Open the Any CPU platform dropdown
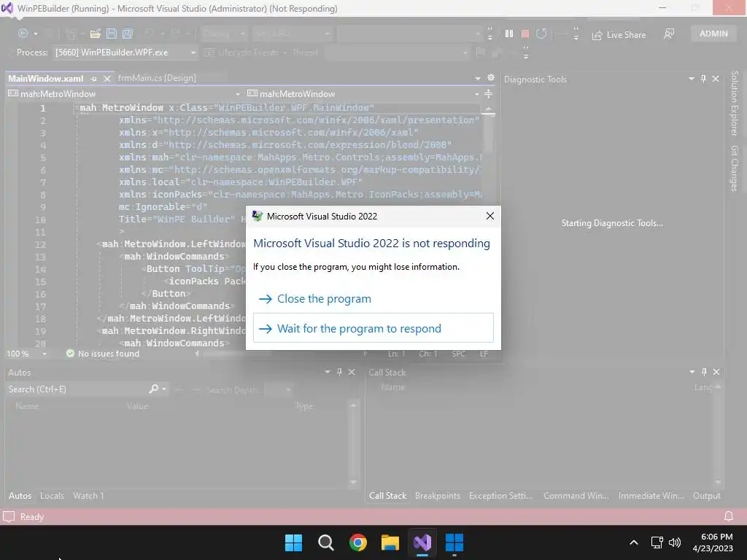Screen dimensions: 747x560 click(292, 34)
